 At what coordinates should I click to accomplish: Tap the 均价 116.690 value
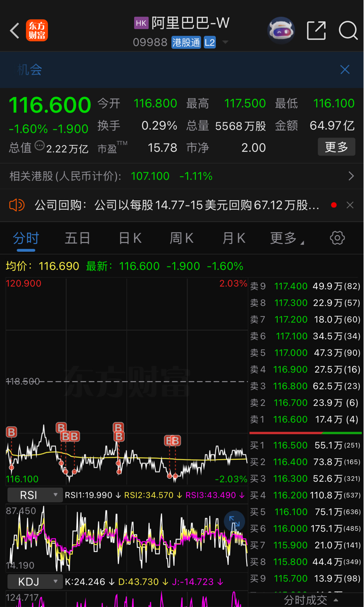point(59,266)
